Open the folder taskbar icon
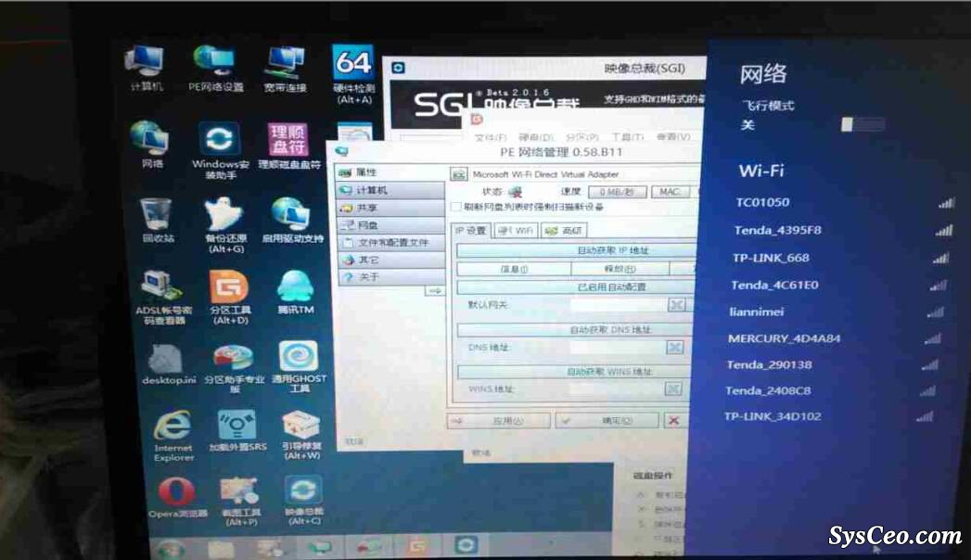971x560 pixels. pos(221,548)
